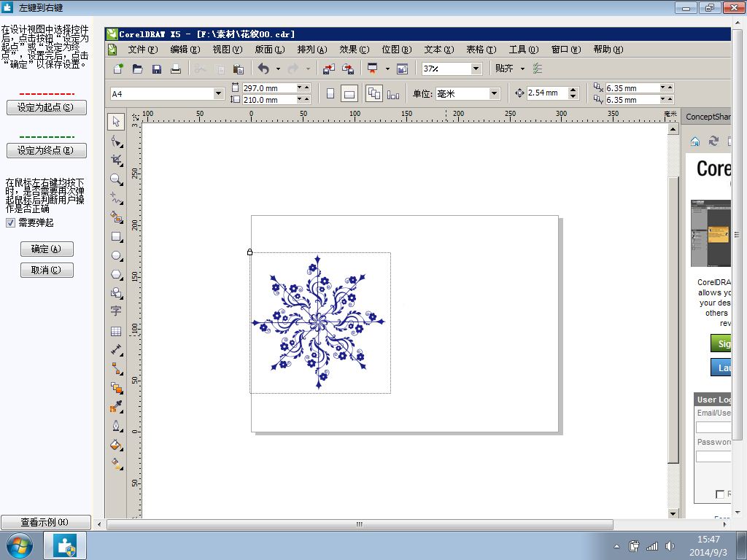
Task: Click the Open folder icon
Action: pyautogui.click(x=138, y=69)
